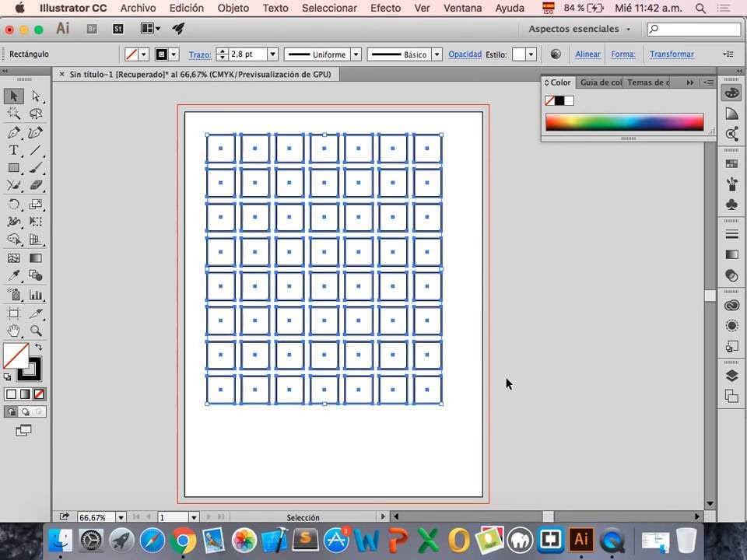Select the Slice tool
747x560 pixels.
36,313
